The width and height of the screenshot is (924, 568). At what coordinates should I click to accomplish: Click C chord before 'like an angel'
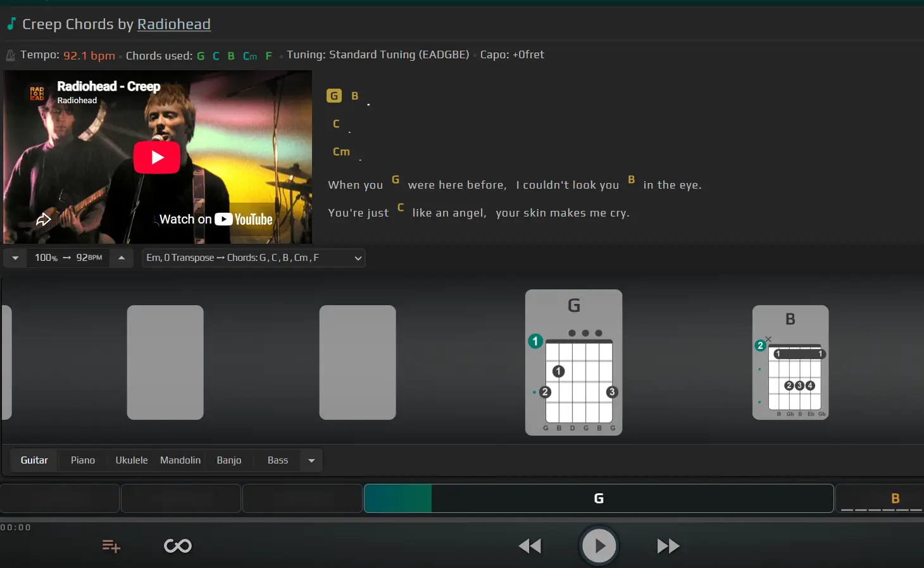click(x=401, y=207)
